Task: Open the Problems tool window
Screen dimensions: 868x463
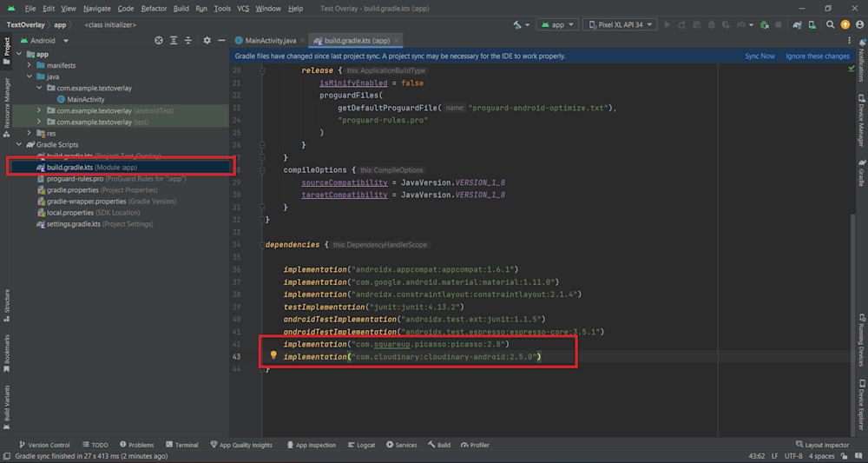Action: click(136, 445)
